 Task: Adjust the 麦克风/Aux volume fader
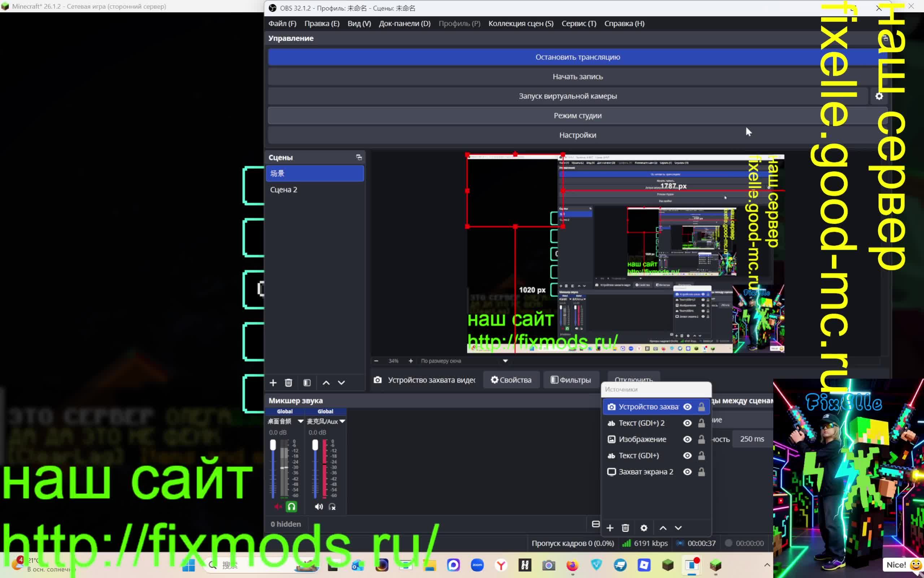click(x=315, y=445)
